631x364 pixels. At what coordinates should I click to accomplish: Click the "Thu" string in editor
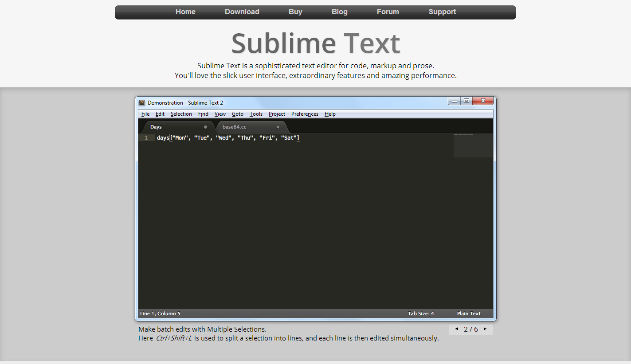(x=245, y=138)
